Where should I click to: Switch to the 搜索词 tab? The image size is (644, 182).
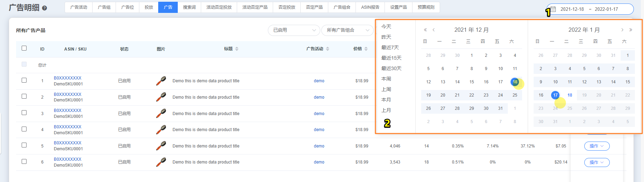(189, 7)
